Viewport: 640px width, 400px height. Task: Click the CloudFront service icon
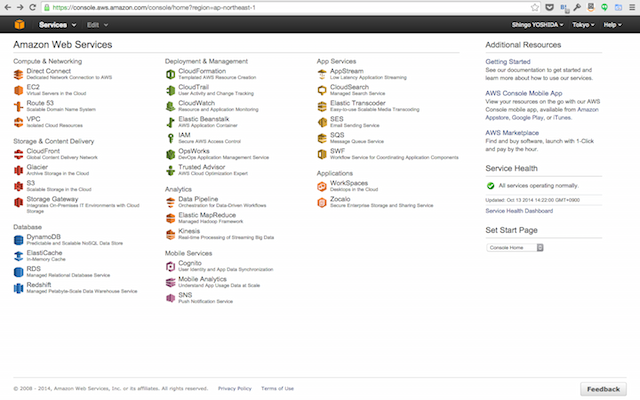pos(18,154)
